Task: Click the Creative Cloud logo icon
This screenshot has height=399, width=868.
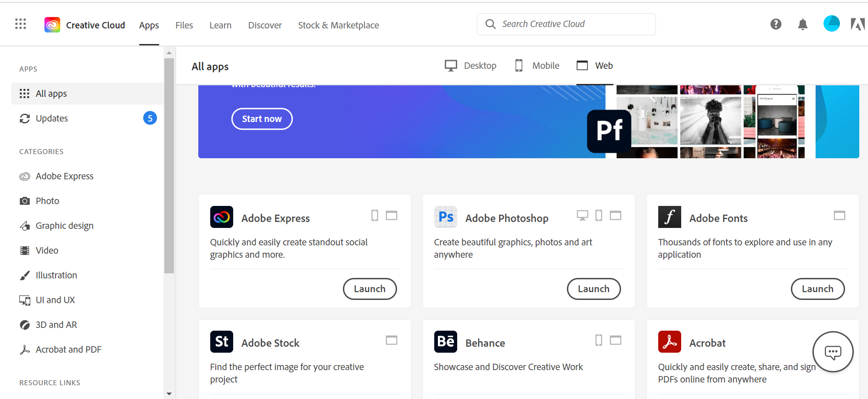Action: (52, 25)
